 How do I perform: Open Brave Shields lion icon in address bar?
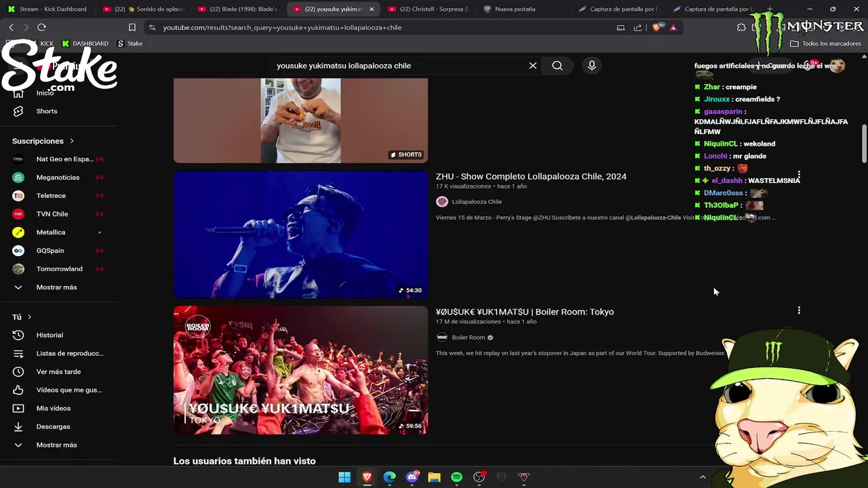coord(656,27)
